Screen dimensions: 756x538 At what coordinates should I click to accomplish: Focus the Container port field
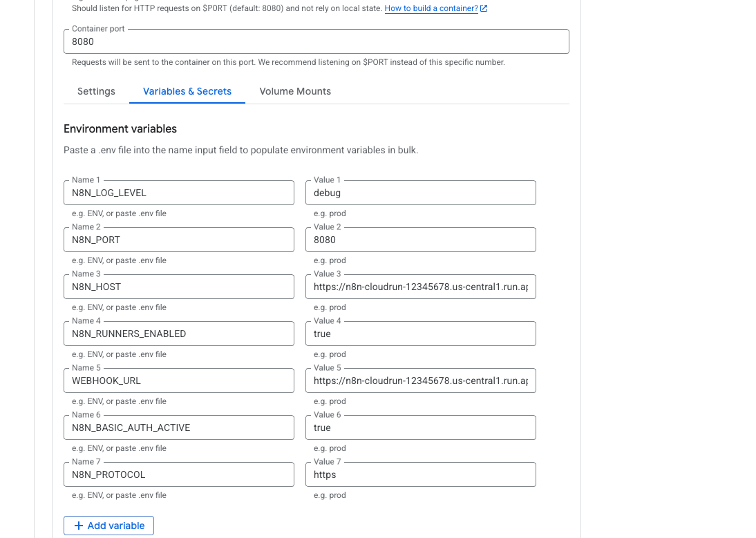(316, 41)
